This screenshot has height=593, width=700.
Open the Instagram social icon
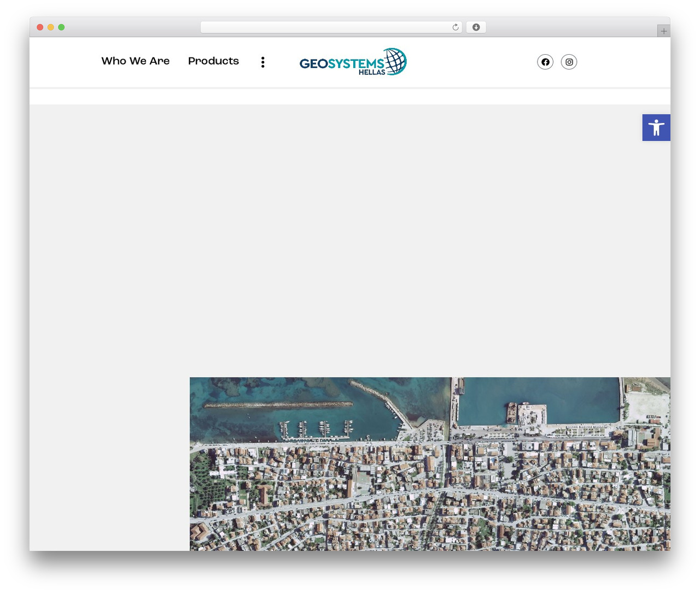click(x=569, y=62)
